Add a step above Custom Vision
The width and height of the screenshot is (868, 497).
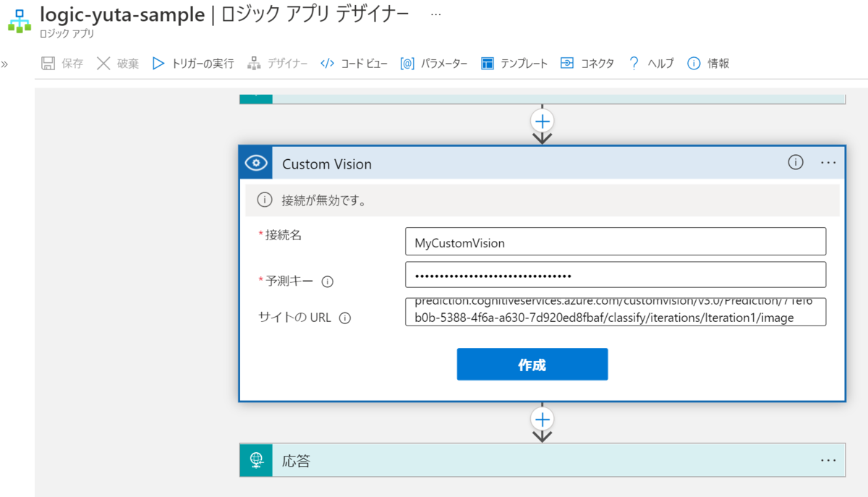[542, 120]
